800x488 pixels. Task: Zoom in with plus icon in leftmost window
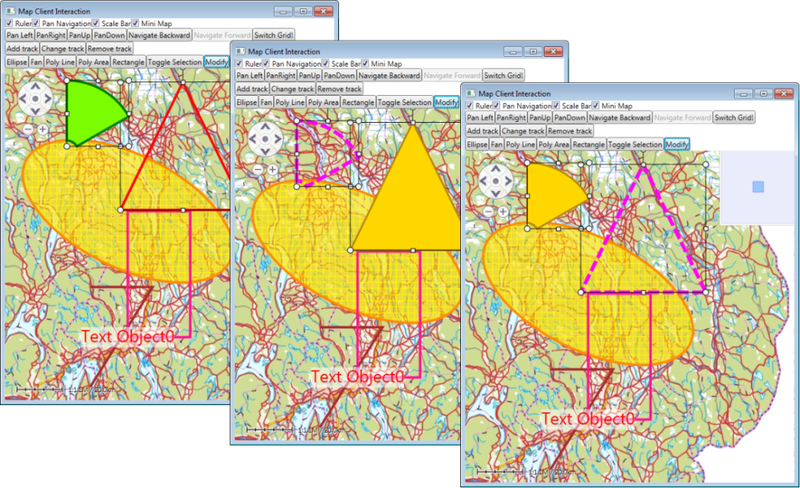pos(43,130)
